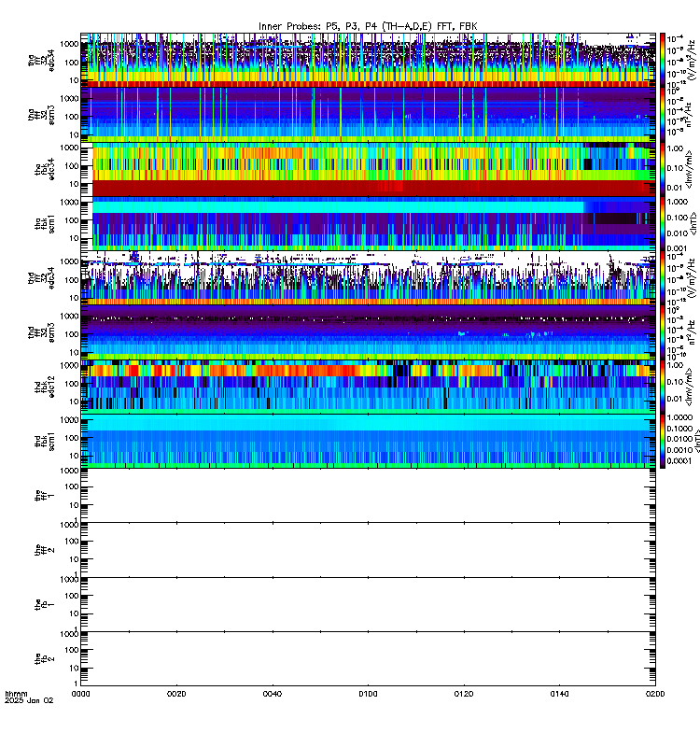Click the thd fbk edc12 axis label
The height and width of the screenshot is (747, 700).
45,387
